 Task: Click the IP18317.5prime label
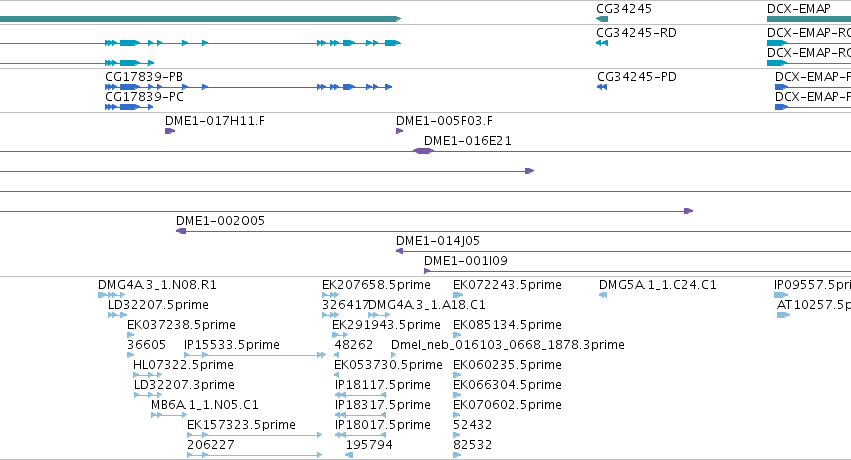383,405
